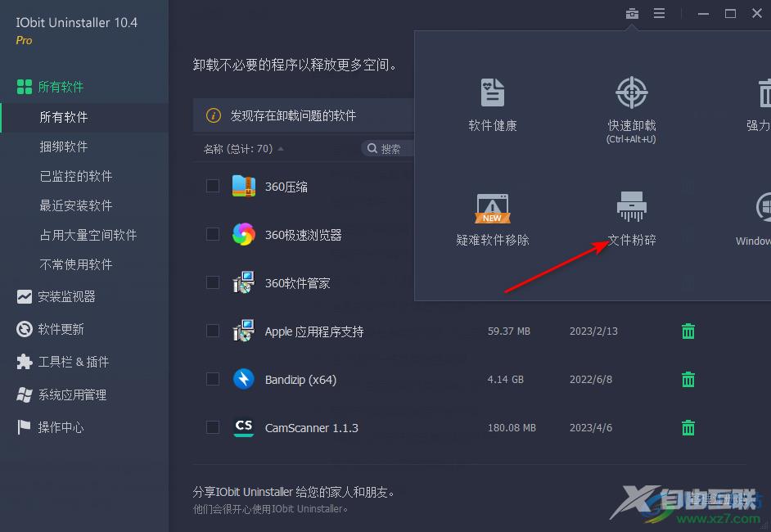Viewport: 771px width, 532px height.
Task: Open Stubborn Software Removal (疑难软件移除)
Action: (x=492, y=219)
